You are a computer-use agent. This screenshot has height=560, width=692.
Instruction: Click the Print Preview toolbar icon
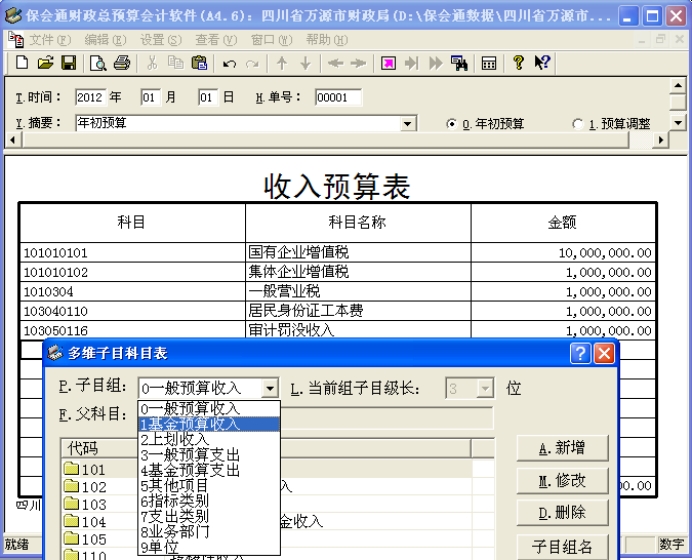pos(98,63)
